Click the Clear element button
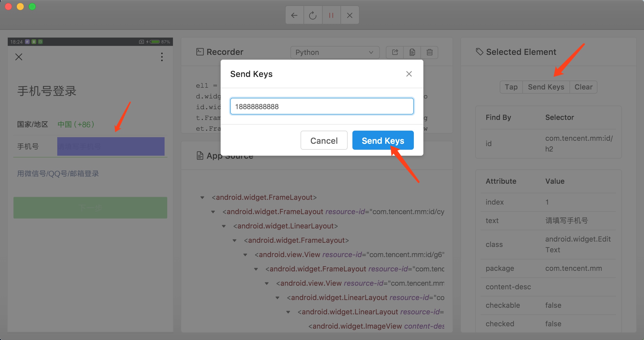The width and height of the screenshot is (644, 340). tap(583, 87)
